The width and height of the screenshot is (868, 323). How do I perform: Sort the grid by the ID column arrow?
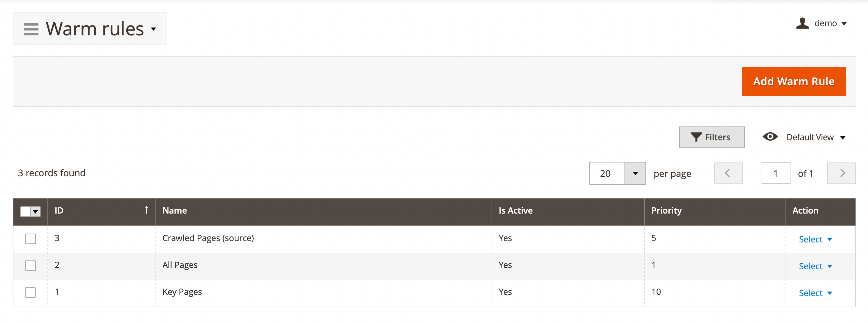[147, 210]
